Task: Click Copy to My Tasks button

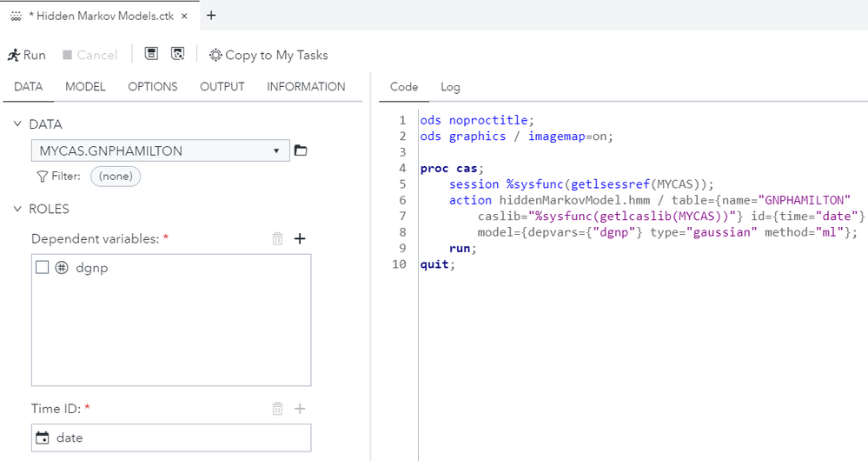Action: pyautogui.click(x=268, y=55)
